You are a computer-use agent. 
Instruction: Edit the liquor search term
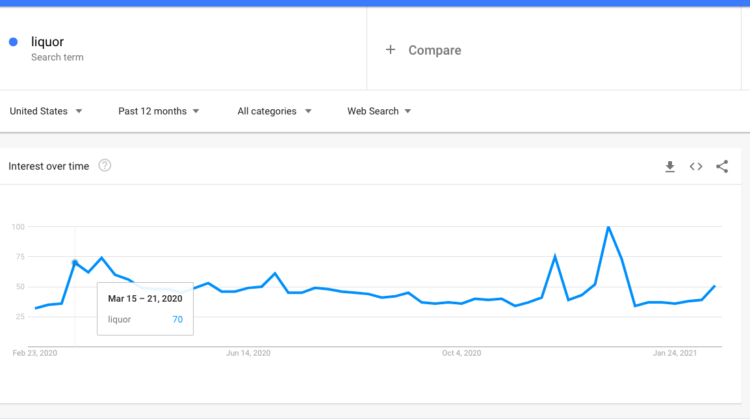pos(47,42)
